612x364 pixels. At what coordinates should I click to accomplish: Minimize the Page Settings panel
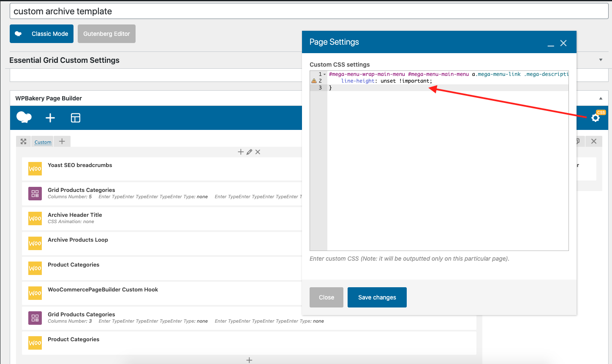click(x=551, y=43)
